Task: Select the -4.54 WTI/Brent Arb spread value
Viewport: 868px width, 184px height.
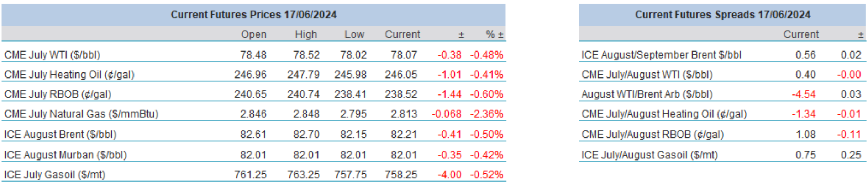Action: [x=804, y=94]
